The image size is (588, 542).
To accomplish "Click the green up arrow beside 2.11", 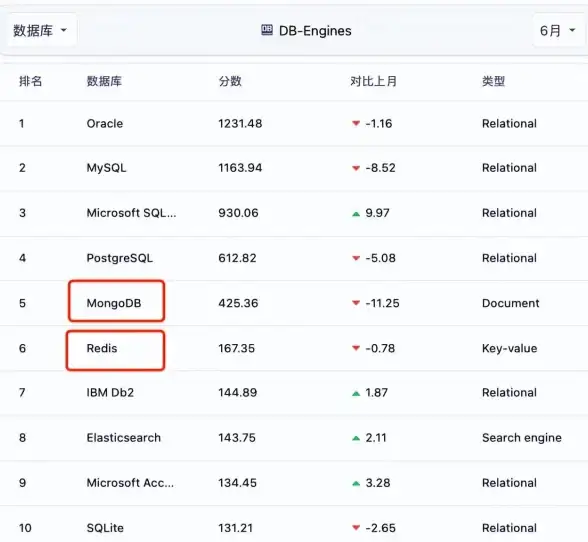I will (356, 438).
